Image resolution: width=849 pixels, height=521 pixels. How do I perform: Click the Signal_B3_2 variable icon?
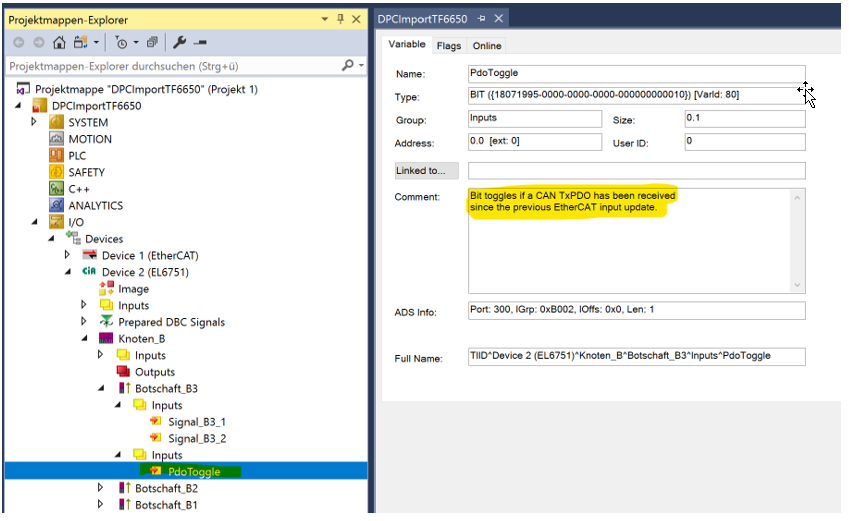click(156, 438)
